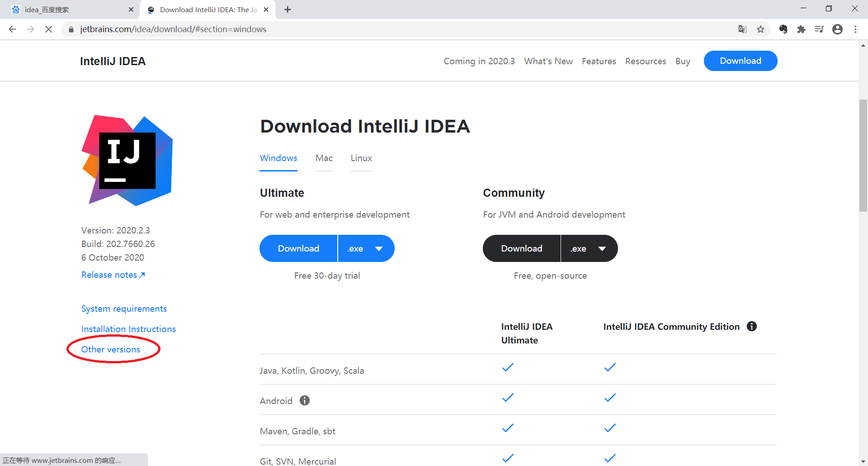Click the header Download button
This screenshot has height=466, width=868.
(741, 61)
